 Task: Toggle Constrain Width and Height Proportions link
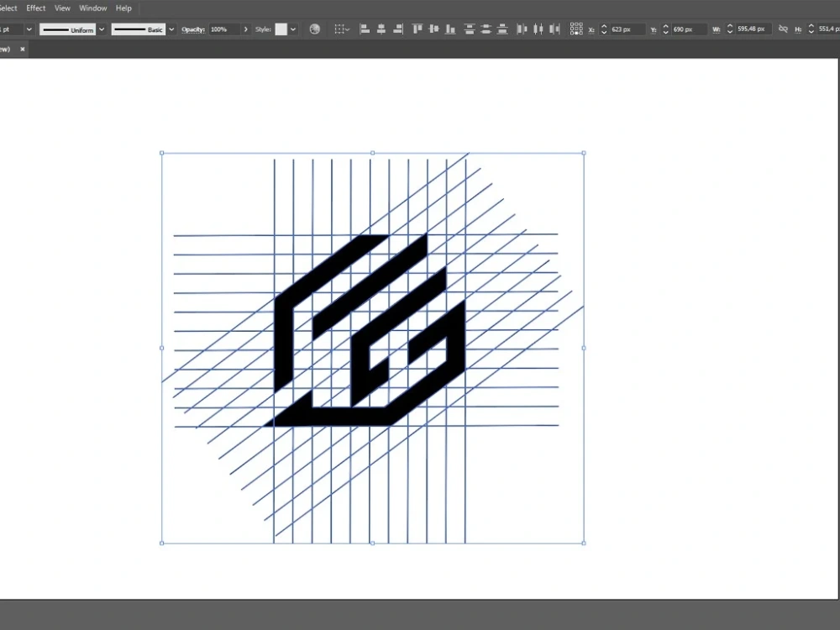(x=783, y=29)
